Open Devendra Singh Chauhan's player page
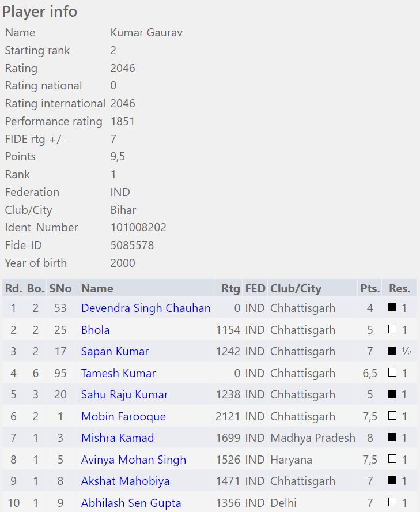Screen dimensions: 420x512 pyautogui.click(x=146, y=308)
